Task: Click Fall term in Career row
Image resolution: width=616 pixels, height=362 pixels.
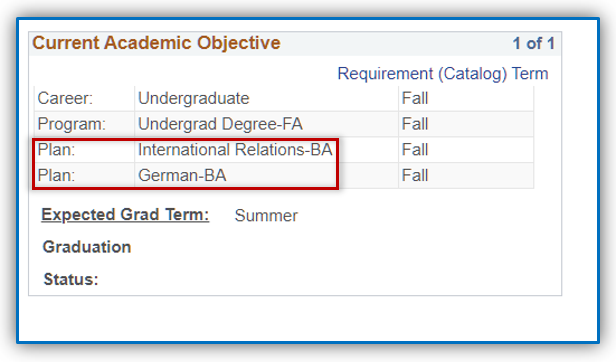Action: click(x=415, y=98)
